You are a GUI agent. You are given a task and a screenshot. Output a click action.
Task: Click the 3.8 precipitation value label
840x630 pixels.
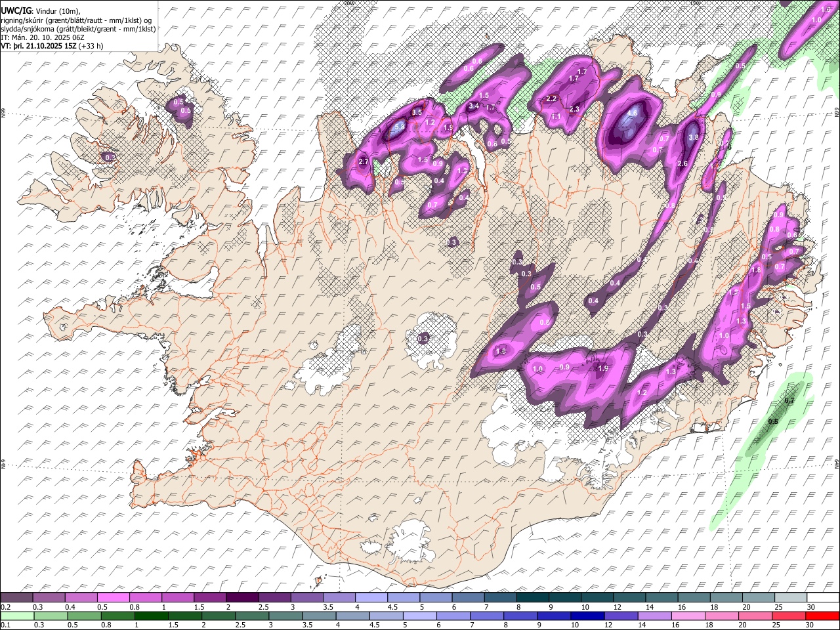click(694, 137)
